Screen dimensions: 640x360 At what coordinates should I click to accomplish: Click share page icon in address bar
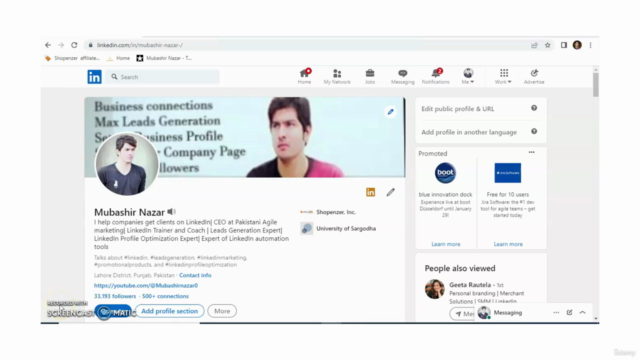(534, 45)
